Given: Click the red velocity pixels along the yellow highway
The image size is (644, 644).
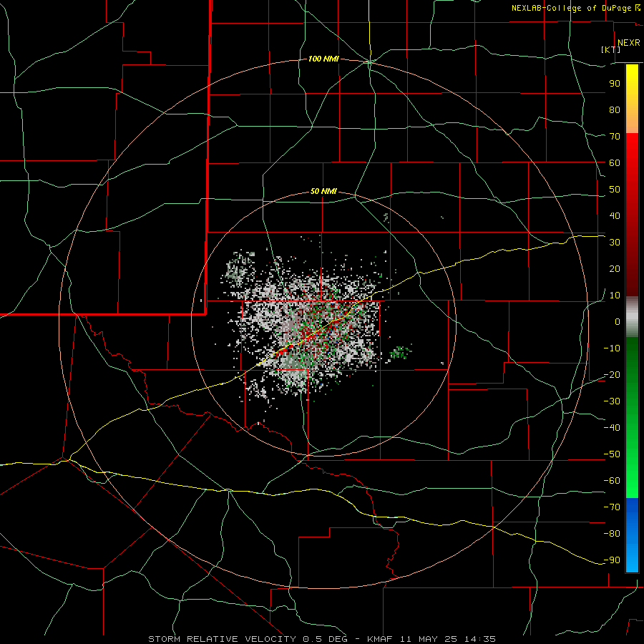Looking at the screenshot, I should 285,351.
